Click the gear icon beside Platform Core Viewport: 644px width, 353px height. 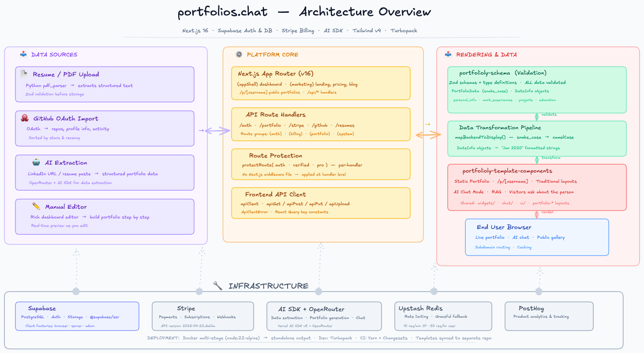(x=239, y=55)
